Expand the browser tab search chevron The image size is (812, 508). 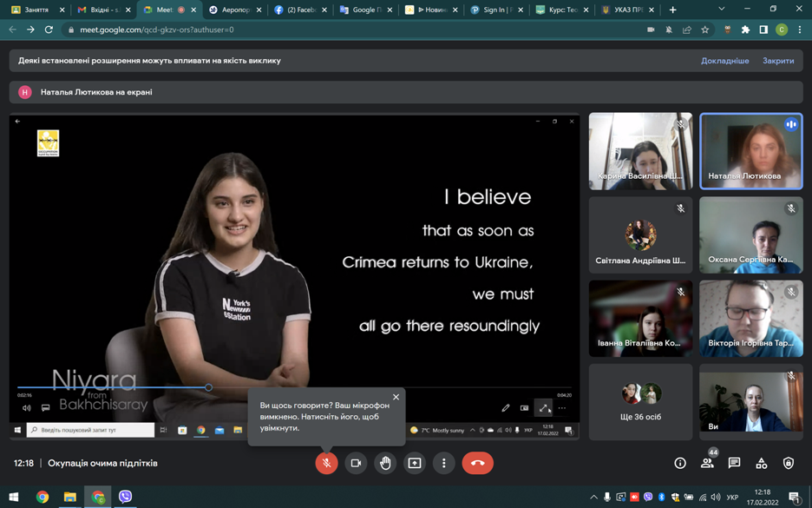(x=721, y=10)
